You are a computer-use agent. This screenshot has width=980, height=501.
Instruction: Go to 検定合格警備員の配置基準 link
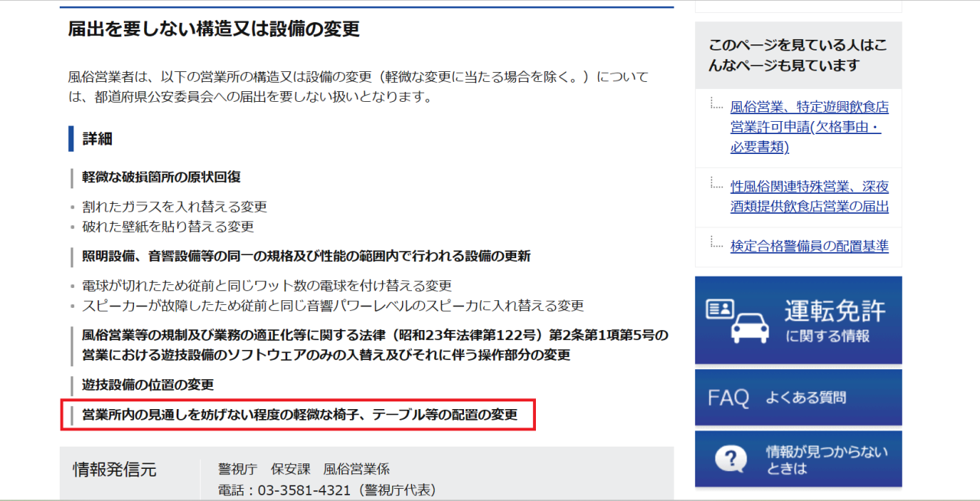[808, 246]
